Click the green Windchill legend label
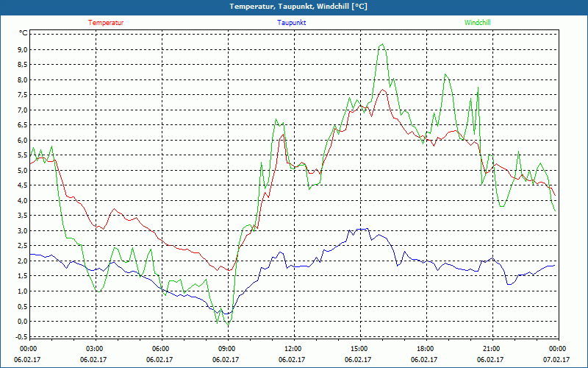588x368 pixels. 477,23
